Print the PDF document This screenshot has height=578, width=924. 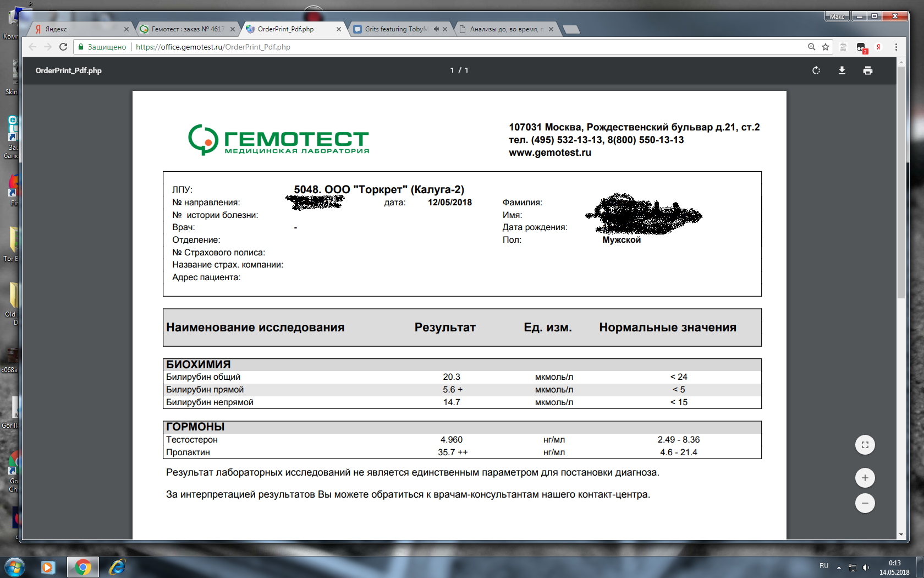(x=867, y=70)
